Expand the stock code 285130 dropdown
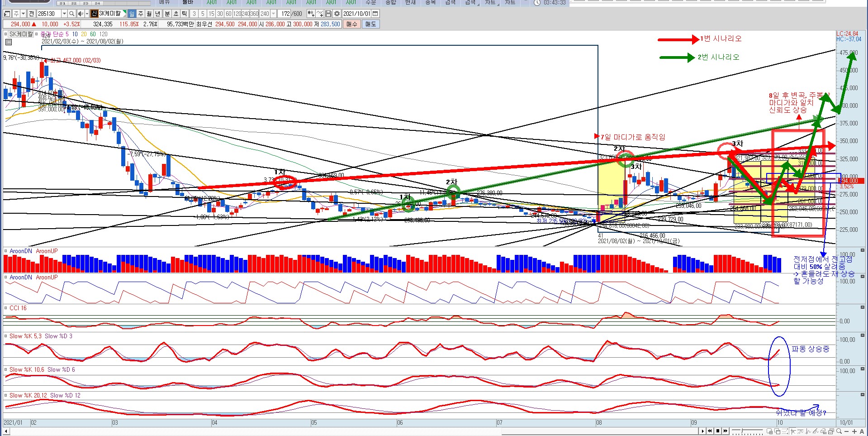This screenshot has height=436, width=868. point(64,14)
